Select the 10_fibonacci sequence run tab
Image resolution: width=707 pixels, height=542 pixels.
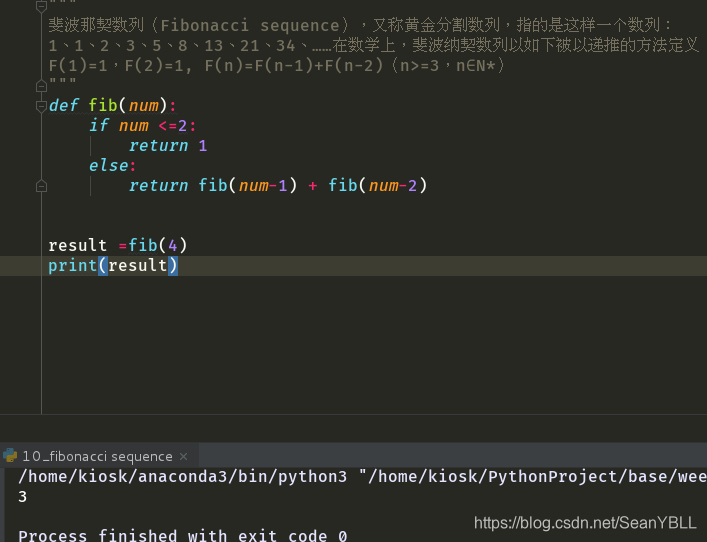[97, 456]
